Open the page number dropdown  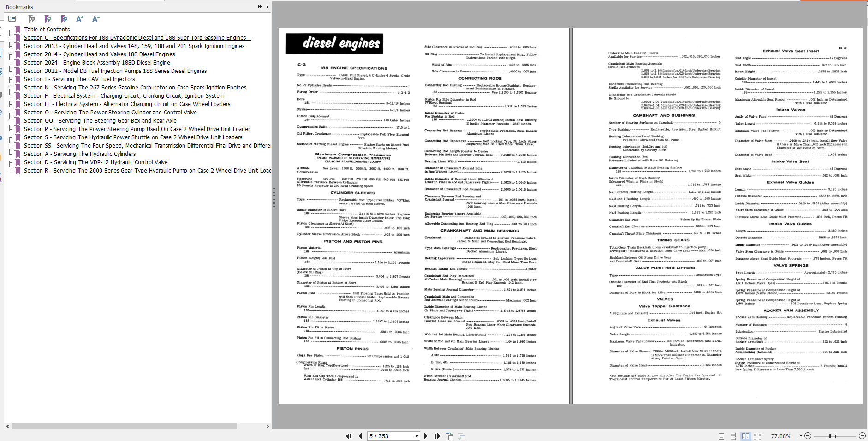(416, 436)
